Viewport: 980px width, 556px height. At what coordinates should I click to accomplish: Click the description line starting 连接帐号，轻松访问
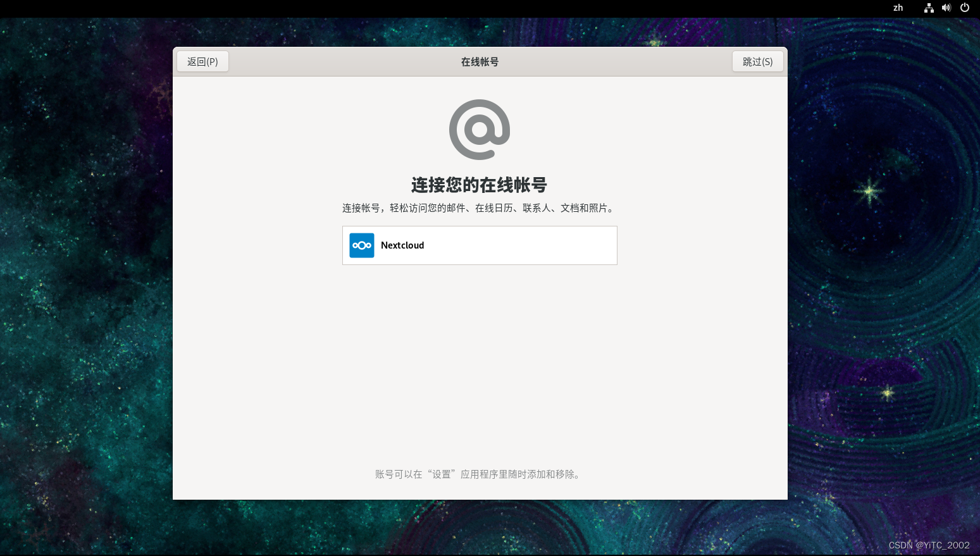(x=480, y=207)
